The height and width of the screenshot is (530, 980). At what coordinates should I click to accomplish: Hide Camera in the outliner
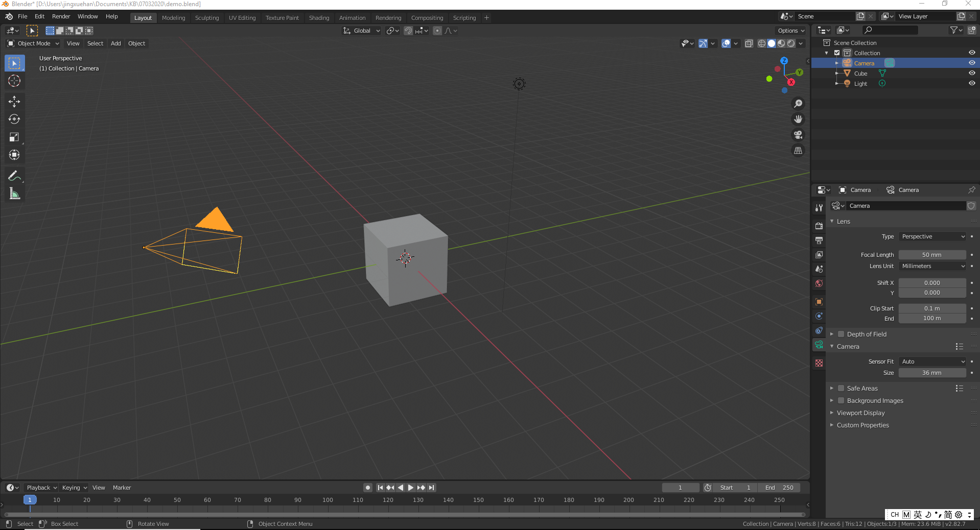click(x=972, y=63)
